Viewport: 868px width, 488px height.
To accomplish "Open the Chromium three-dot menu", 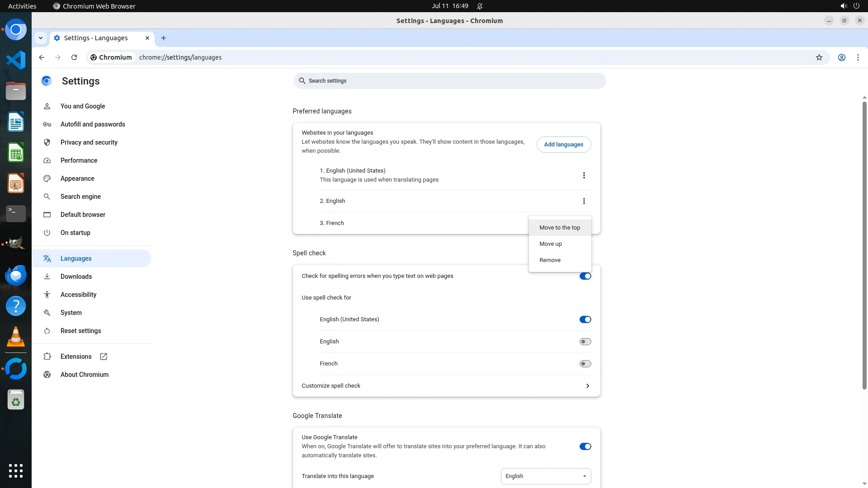I will click(x=858, y=57).
